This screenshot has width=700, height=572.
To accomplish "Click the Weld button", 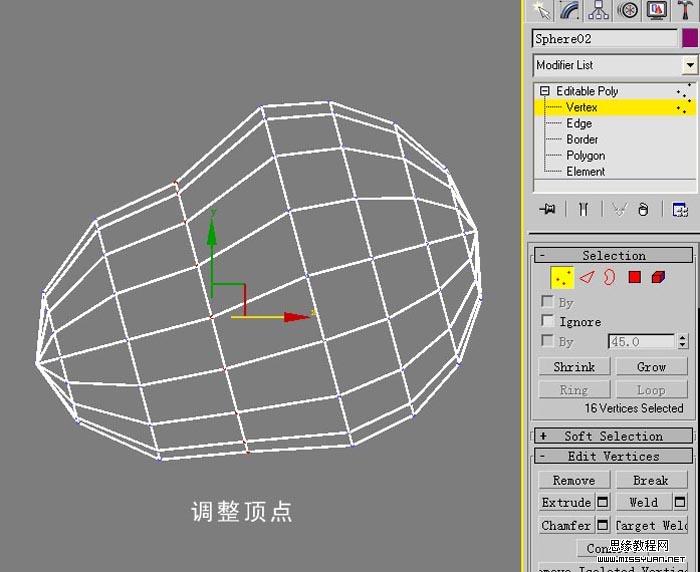I will click(644, 502).
